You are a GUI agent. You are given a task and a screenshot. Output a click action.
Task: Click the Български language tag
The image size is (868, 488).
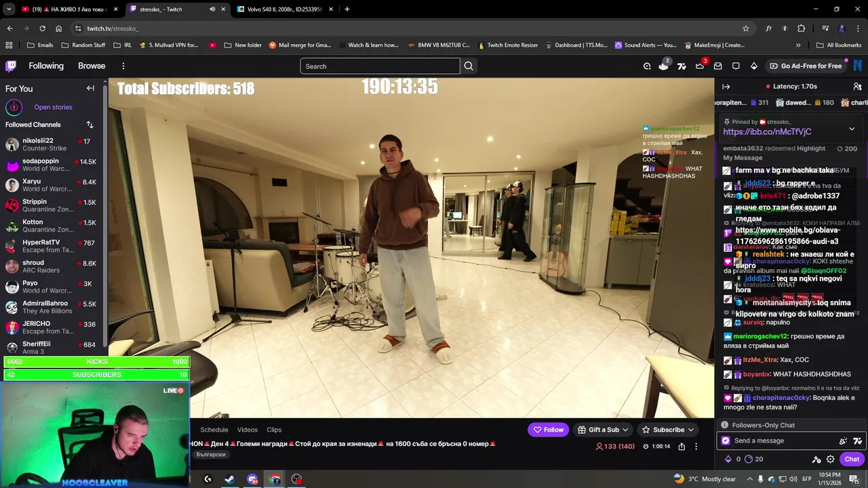click(x=211, y=455)
